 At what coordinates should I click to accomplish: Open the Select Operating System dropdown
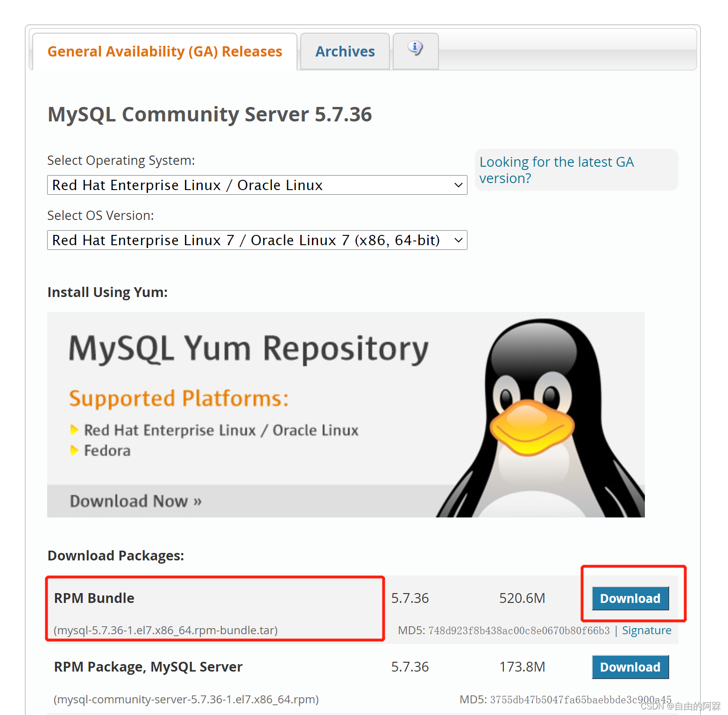pyautogui.click(x=257, y=185)
